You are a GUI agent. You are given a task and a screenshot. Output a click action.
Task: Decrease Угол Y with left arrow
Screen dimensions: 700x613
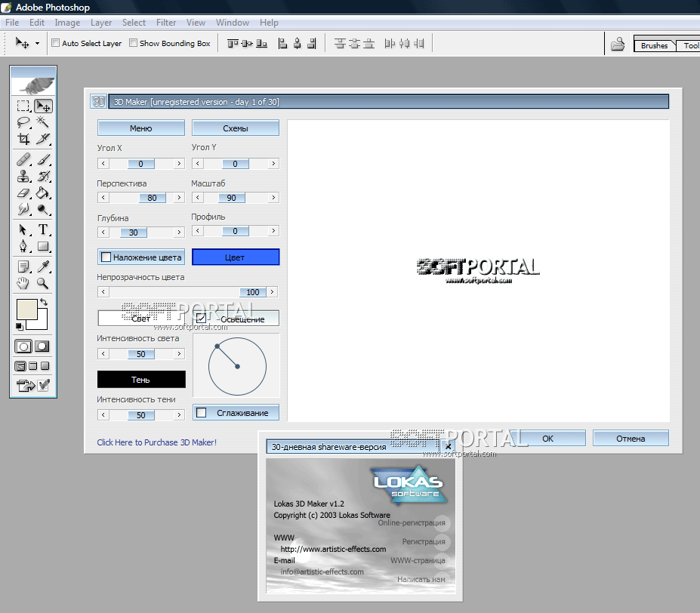click(x=197, y=163)
